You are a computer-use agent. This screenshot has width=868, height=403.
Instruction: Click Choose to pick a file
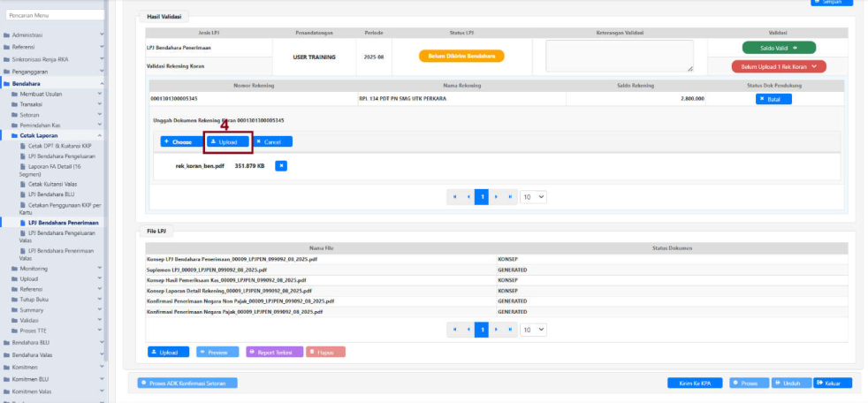point(180,141)
